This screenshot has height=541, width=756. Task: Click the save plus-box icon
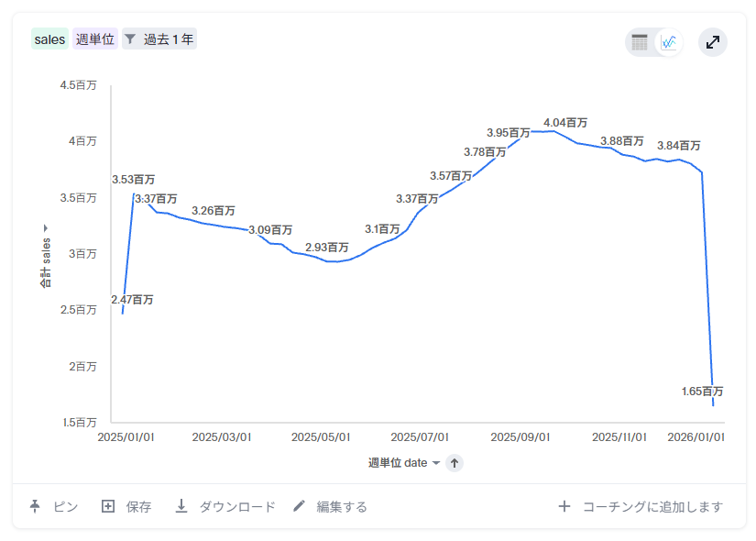pyautogui.click(x=108, y=506)
